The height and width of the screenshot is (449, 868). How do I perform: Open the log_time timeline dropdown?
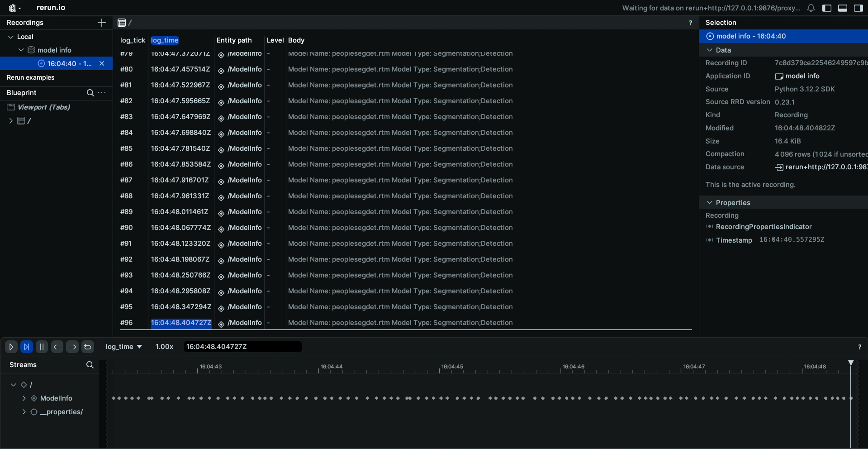pyautogui.click(x=123, y=347)
